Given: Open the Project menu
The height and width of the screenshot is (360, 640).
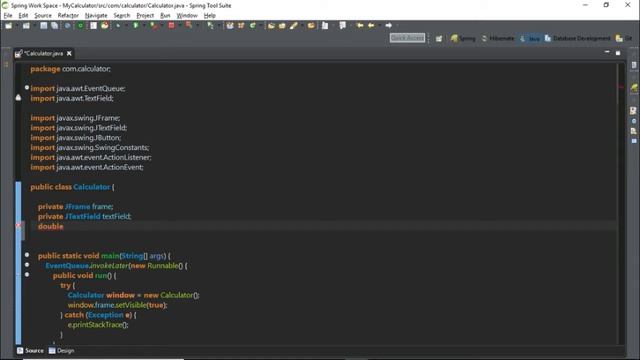Looking at the screenshot, I should pyautogui.click(x=145, y=16).
